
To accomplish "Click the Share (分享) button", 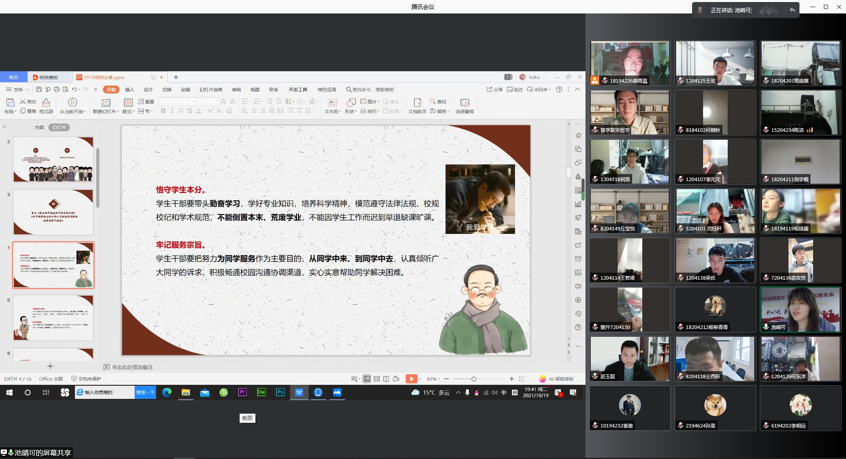I will pyautogui.click(x=495, y=90).
